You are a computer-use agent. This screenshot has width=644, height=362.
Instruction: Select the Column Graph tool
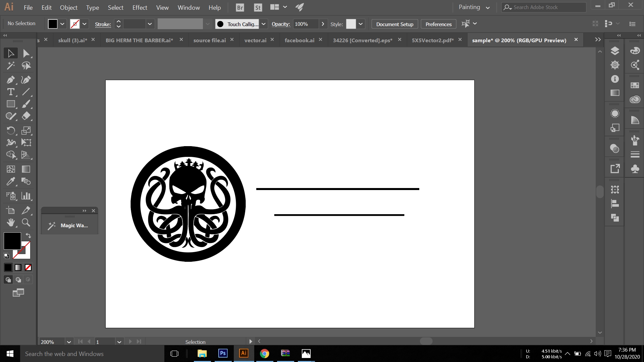tap(26, 196)
